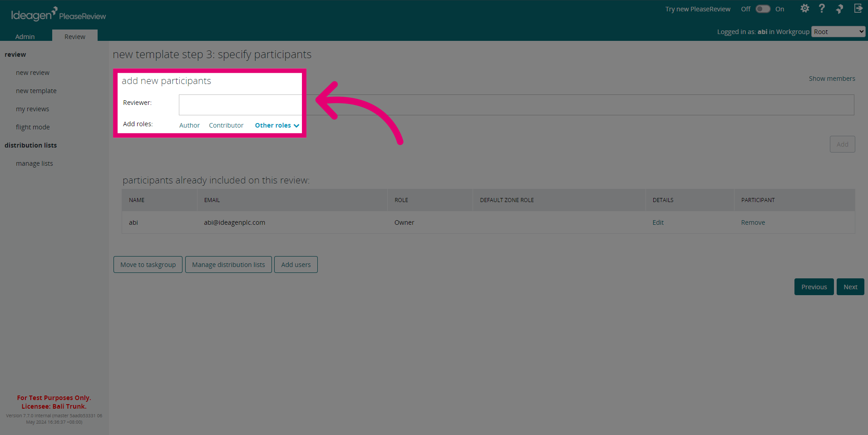Select the Contributor role link
Screen dimensions: 868x435
(226, 125)
